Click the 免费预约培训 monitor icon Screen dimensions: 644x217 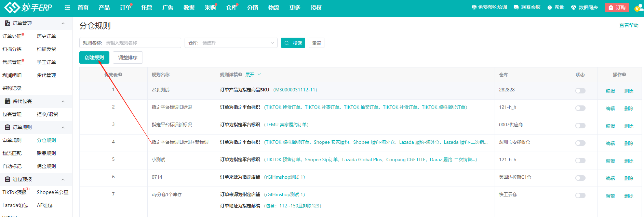pos(474,8)
